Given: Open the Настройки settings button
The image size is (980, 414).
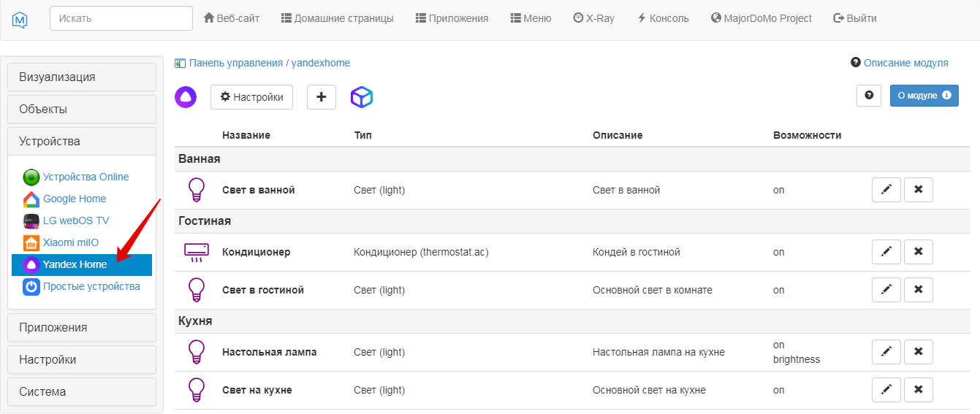Looking at the screenshot, I should click(x=252, y=97).
